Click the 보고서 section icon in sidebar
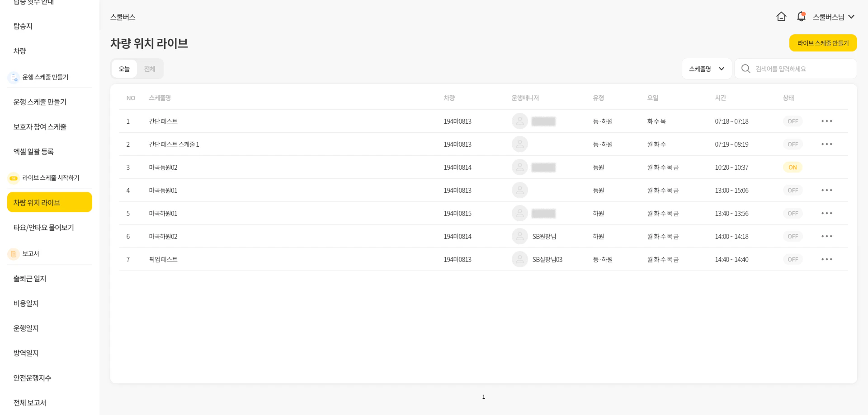Screen dimensions: 868x415 tap(14, 254)
